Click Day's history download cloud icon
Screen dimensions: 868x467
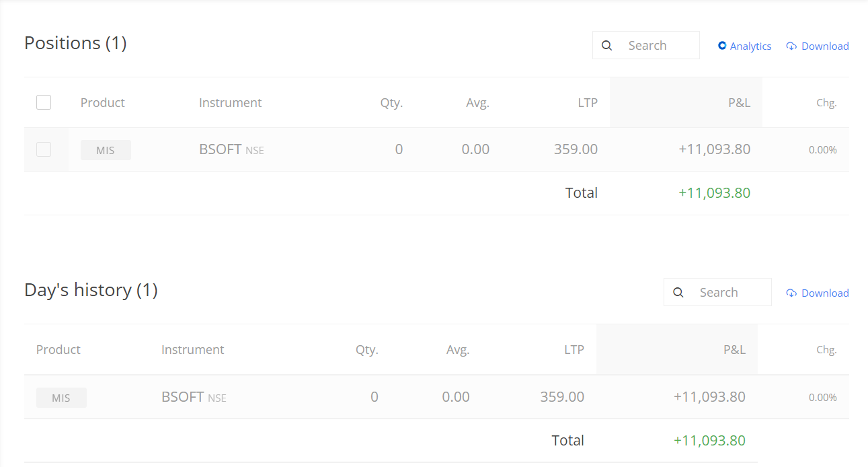tap(791, 293)
